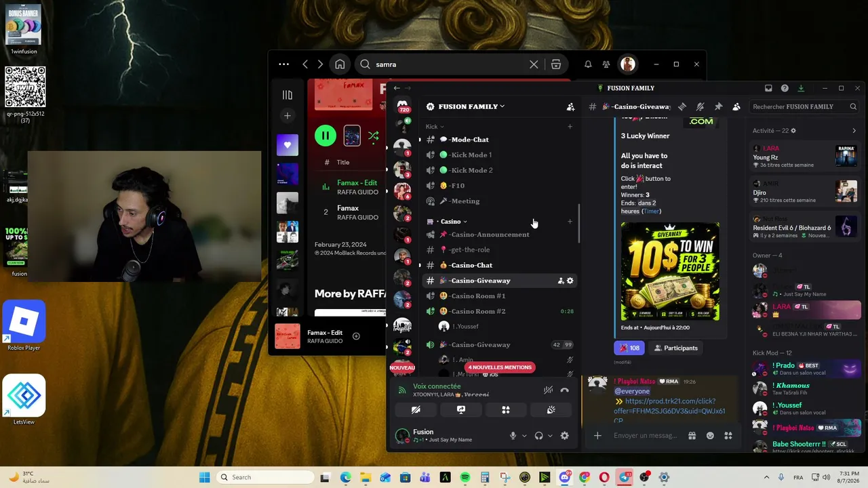Toggle member list icon in Discord header
This screenshot has width=868, height=488.
[736, 106]
